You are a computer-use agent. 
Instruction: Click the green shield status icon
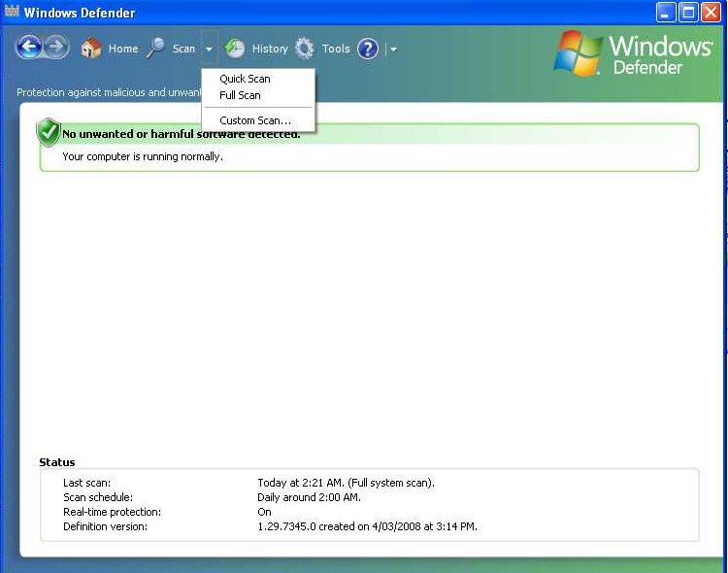[x=49, y=132]
